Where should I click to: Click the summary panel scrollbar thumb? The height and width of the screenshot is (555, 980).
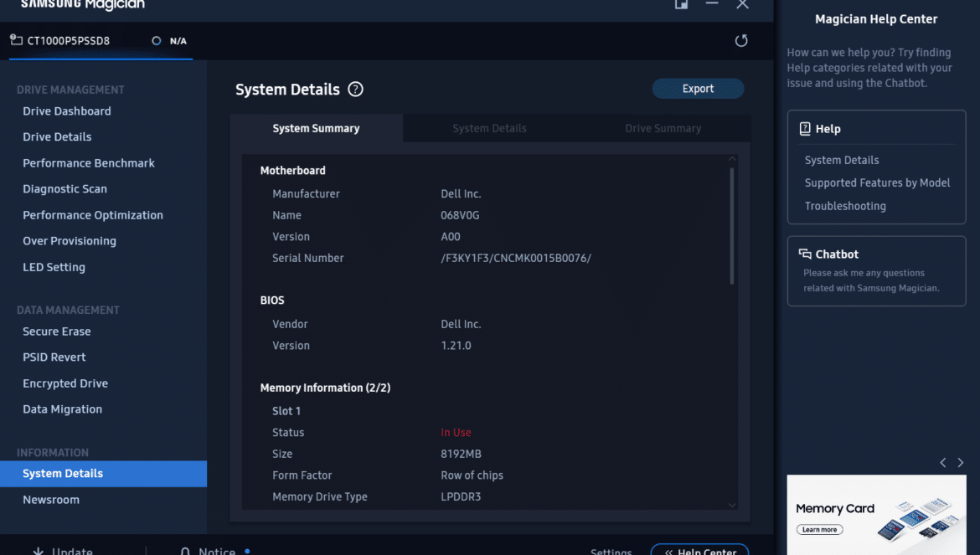coord(732,226)
